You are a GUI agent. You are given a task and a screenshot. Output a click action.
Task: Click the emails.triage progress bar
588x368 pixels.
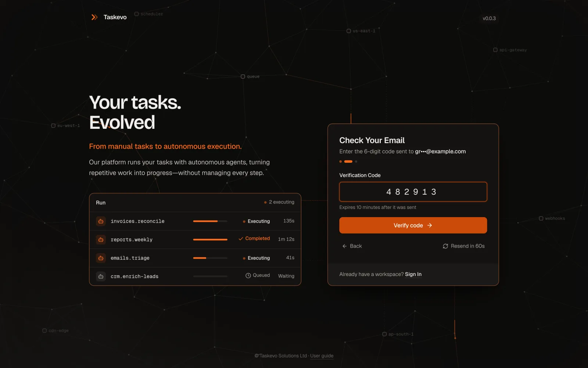210,258
